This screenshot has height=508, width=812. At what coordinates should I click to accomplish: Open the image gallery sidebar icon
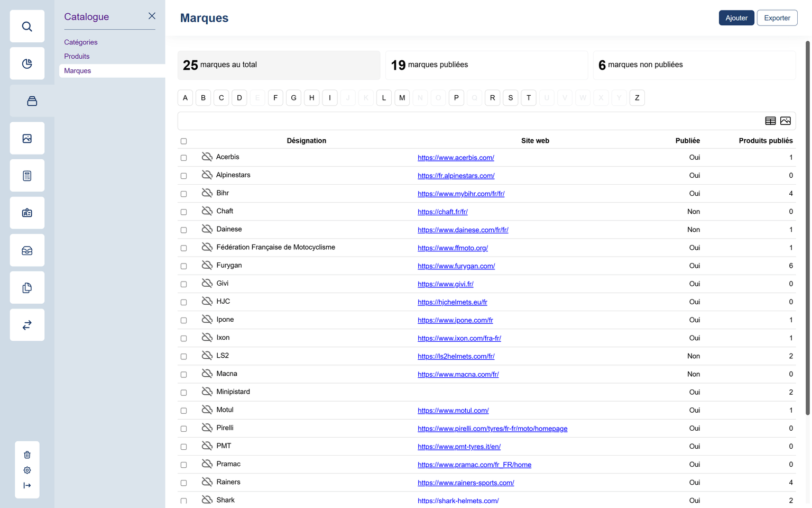pos(27,139)
